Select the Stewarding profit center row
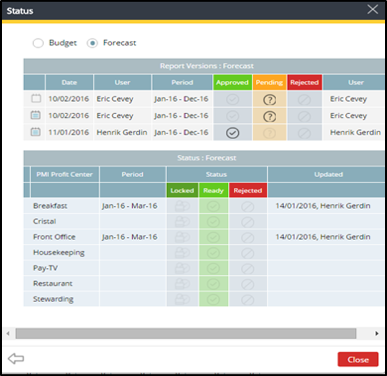The height and width of the screenshot is (376, 387). [x=204, y=299]
